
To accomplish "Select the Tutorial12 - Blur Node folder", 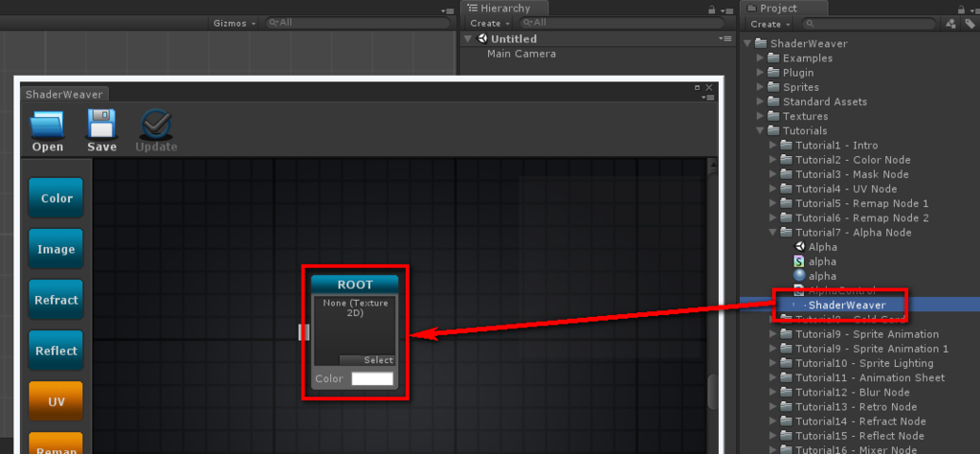I will tap(853, 392).
